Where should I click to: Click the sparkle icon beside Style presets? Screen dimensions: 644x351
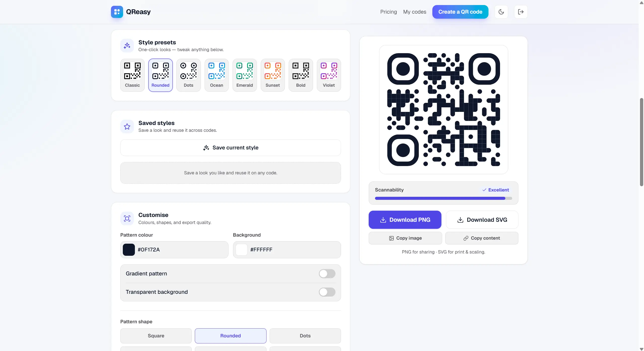[x=127, y=46]
